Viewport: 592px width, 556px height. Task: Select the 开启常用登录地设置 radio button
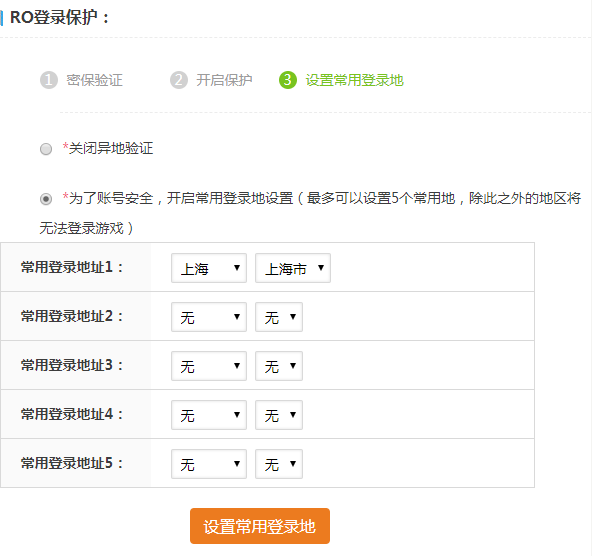coord(46,199)
